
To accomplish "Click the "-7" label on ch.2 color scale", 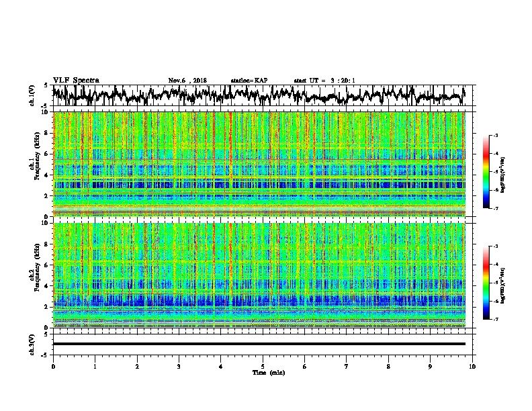I will (495, 319).
